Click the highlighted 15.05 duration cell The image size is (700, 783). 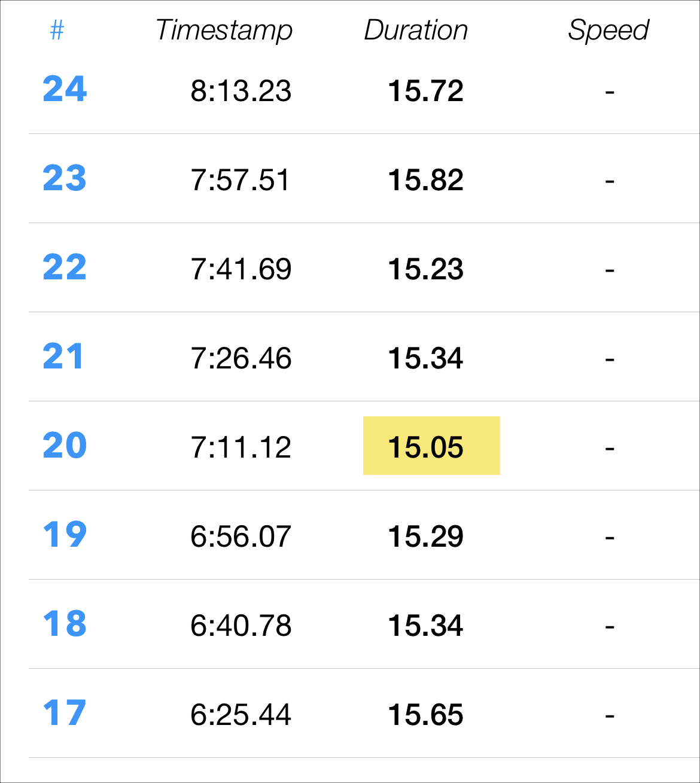click(x=431, y=446)
